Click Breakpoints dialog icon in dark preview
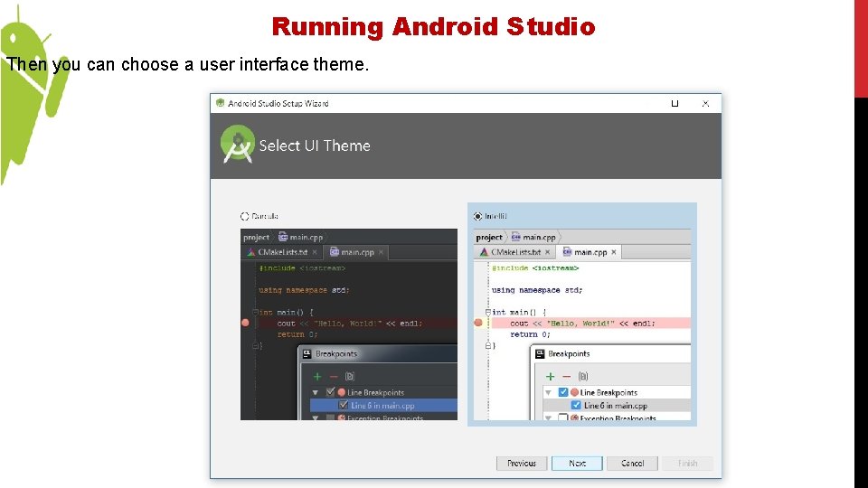Viewport: 868px width, 488px height. 307,354
